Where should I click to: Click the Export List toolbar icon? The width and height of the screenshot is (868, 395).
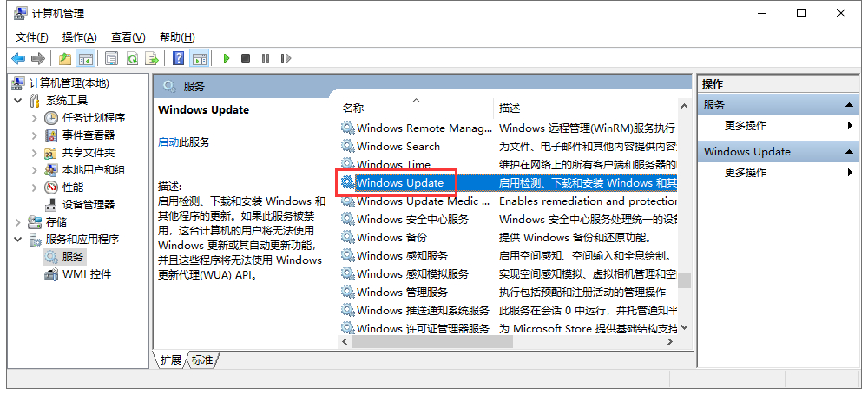(152, 58)
